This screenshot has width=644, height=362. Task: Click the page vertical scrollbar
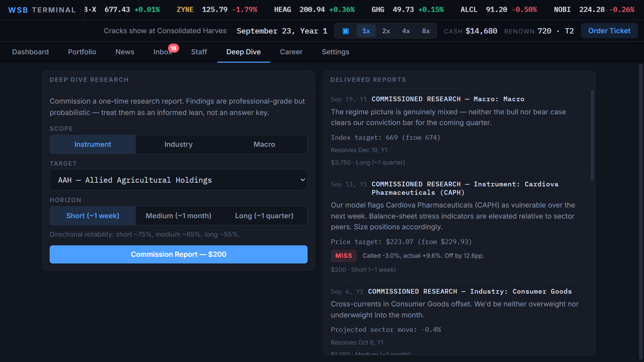coord(641,211)
